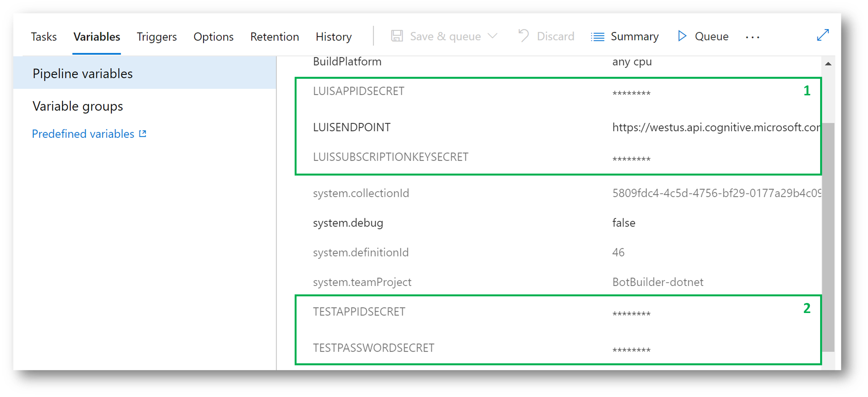This screenshot has width=868, height=397.
Task: Click the system.debug value false
Action: click(623, 223)
